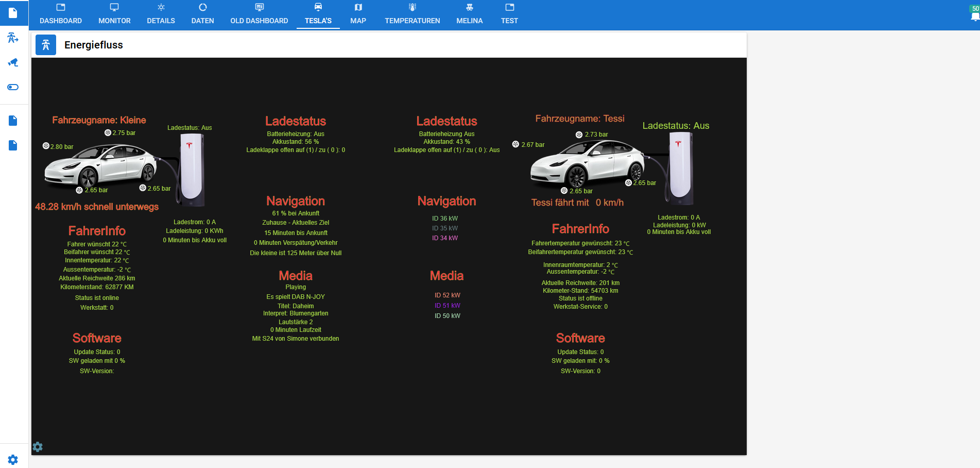980x468 pixels.
Task: Click the 2.67 bar tire pressure icon
Action: click(515, 144)
